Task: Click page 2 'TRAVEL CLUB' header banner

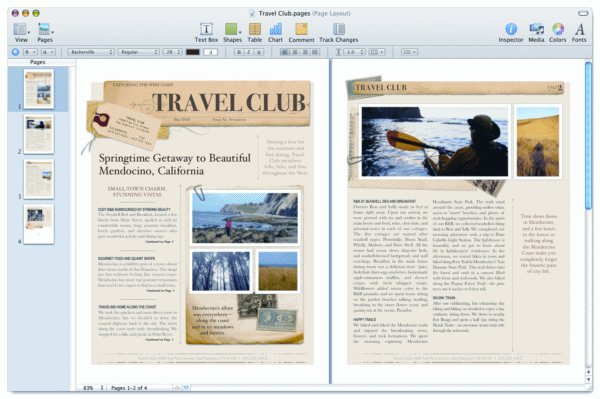Action: [457, 88]
